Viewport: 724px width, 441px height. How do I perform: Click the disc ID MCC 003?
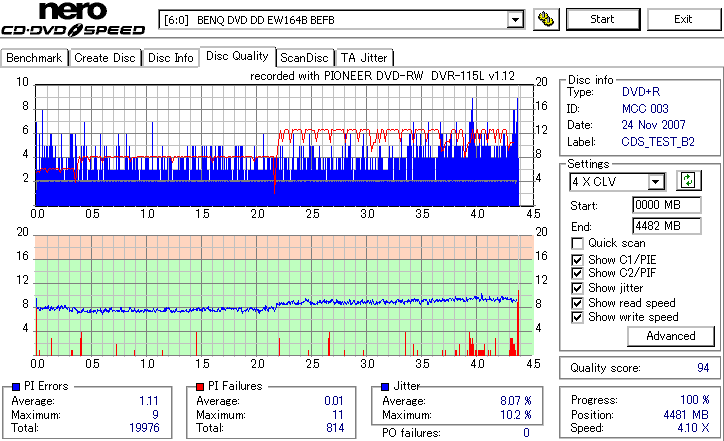[x=645, y=109]
